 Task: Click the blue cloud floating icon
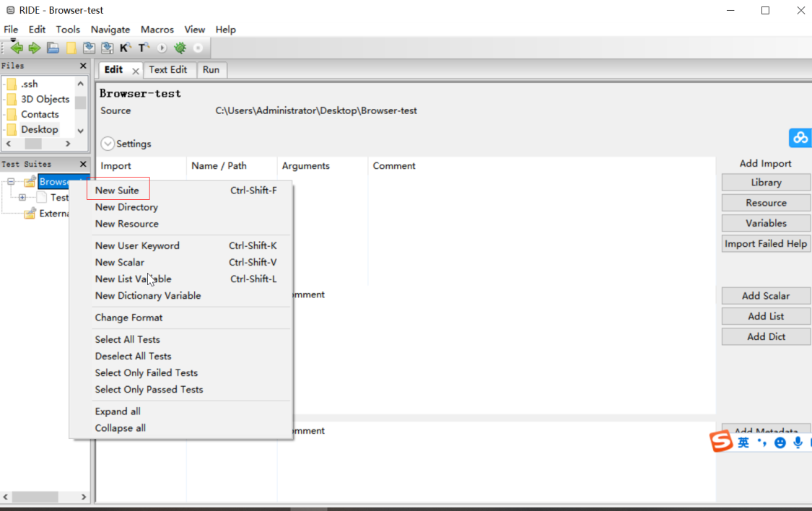point(800,138)
